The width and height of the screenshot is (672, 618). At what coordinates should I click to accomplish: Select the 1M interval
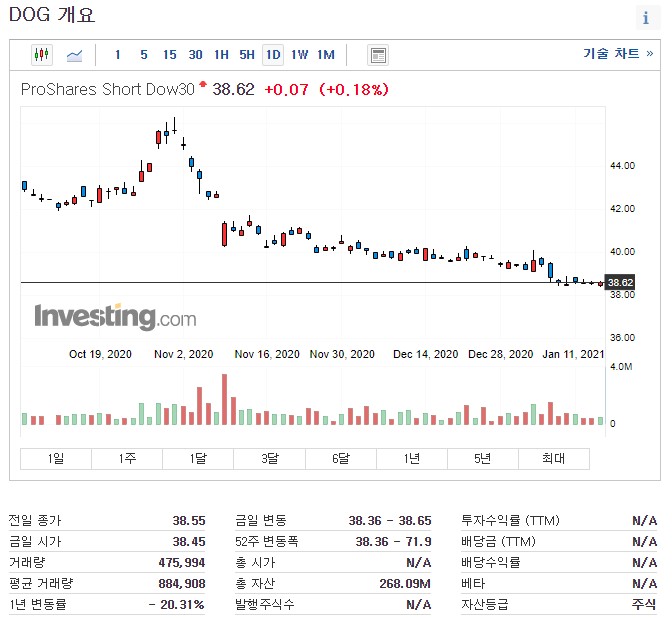coord(326,55)
